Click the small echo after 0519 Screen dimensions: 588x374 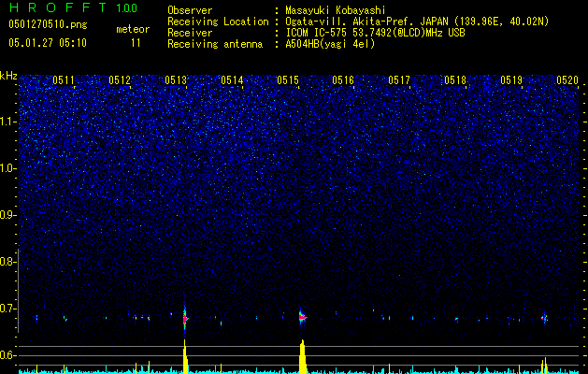click(544, 318)
